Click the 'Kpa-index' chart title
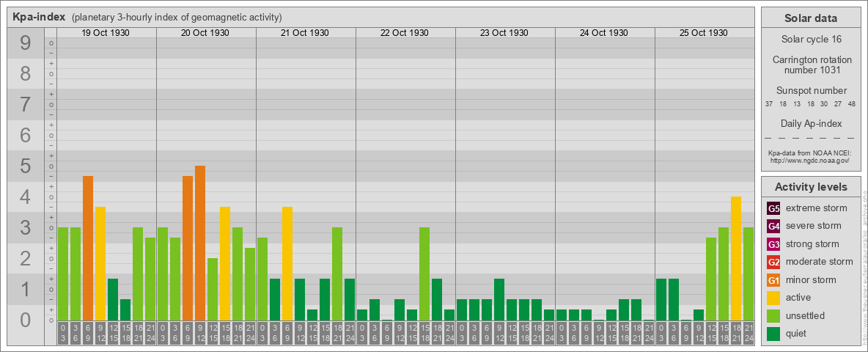 40,17
